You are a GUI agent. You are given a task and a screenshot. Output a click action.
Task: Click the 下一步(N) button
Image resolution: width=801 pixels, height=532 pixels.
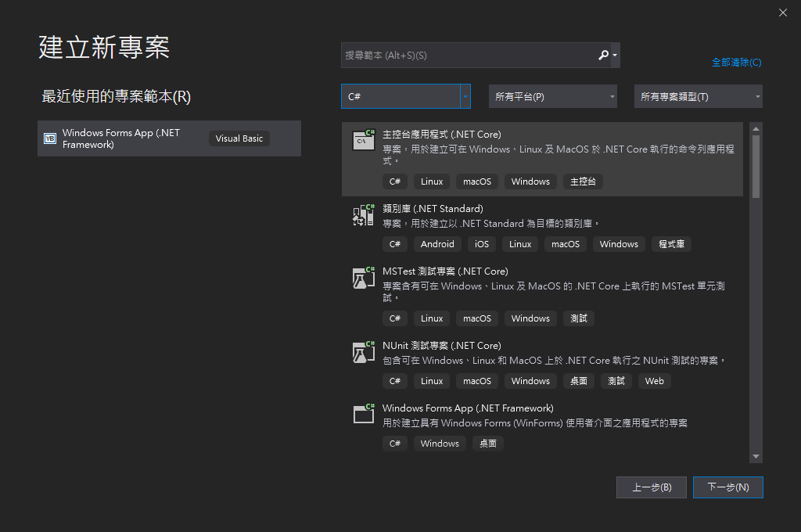[728, 487]
